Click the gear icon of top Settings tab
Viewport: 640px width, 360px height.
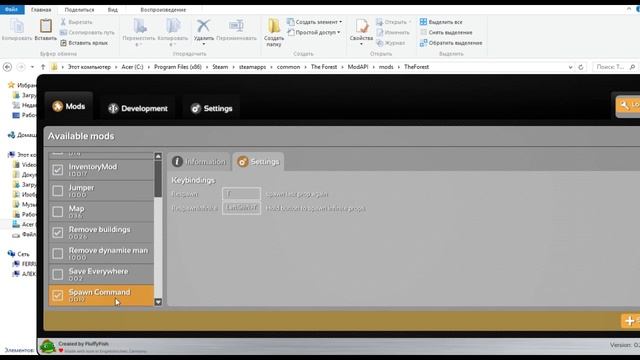pos(196,108)
